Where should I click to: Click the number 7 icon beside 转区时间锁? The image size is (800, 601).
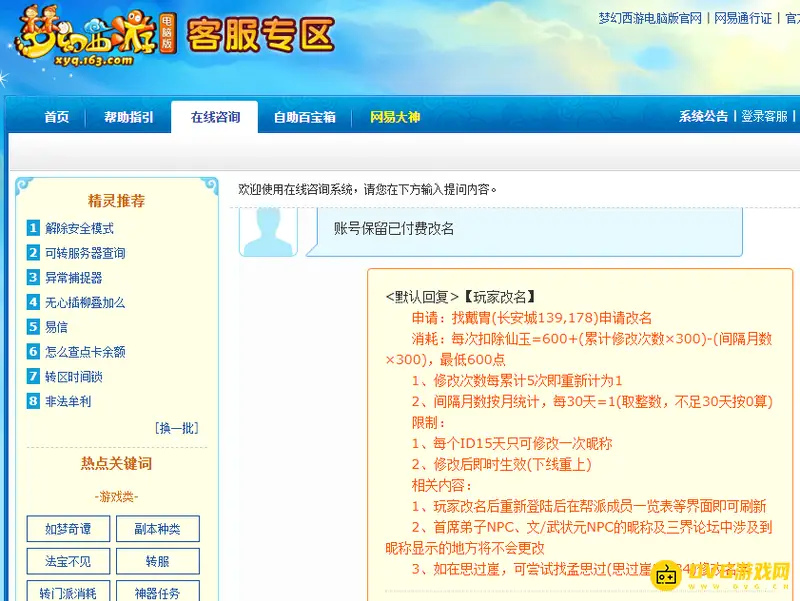pyautogui.click(x=33, y=377)
